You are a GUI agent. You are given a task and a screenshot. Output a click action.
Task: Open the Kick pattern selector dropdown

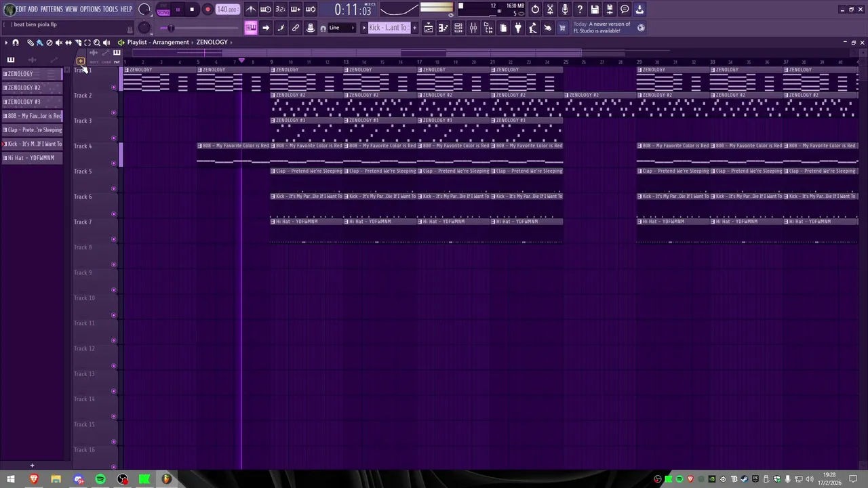388,28
